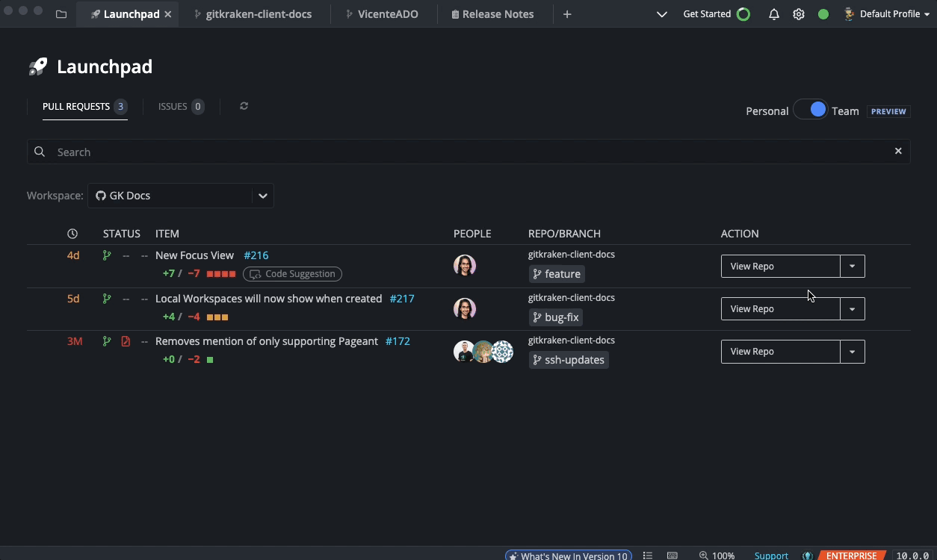Open settings via the gear icon

pyautogui.click(x=799, y=14)
